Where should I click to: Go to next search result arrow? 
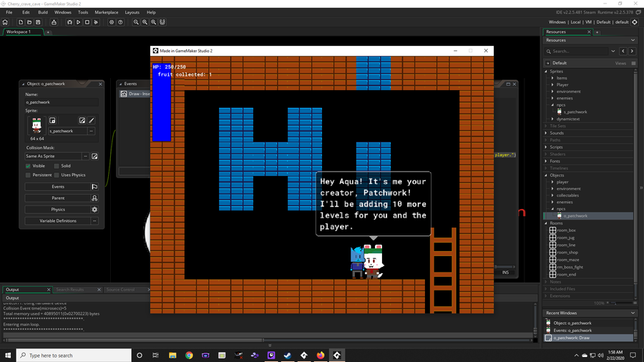tap(632, 52)
